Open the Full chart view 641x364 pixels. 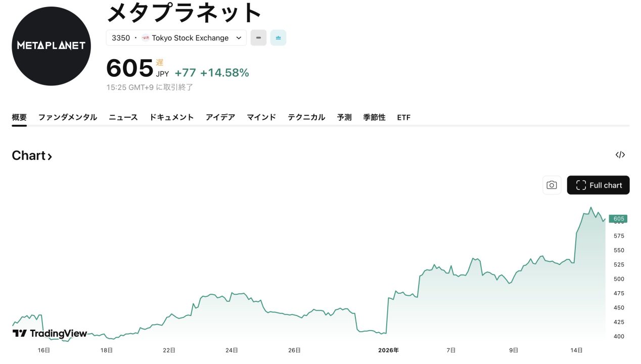598,185
